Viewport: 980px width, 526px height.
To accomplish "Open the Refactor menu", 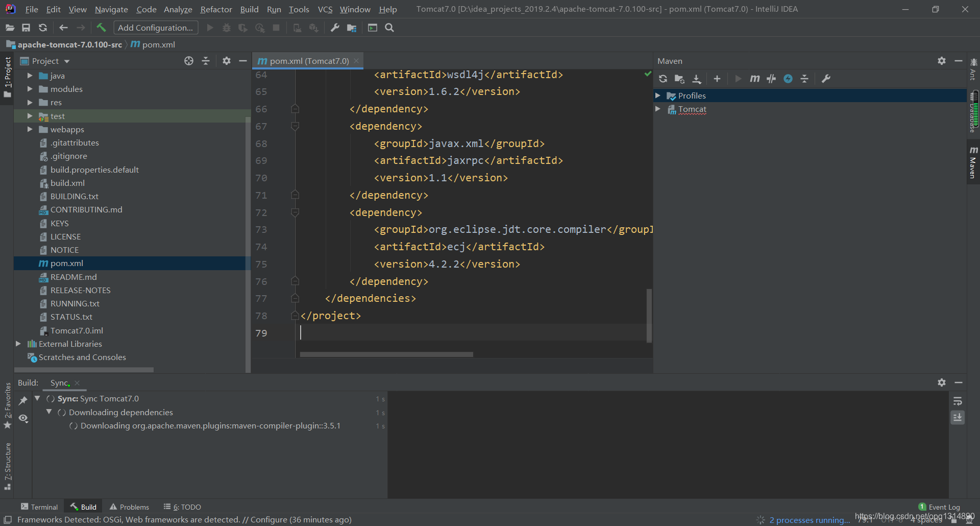I will pyautogui.click(x=216, y=9).
